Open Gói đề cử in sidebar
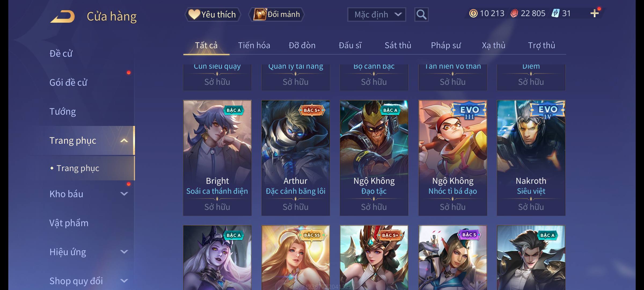 68,82
